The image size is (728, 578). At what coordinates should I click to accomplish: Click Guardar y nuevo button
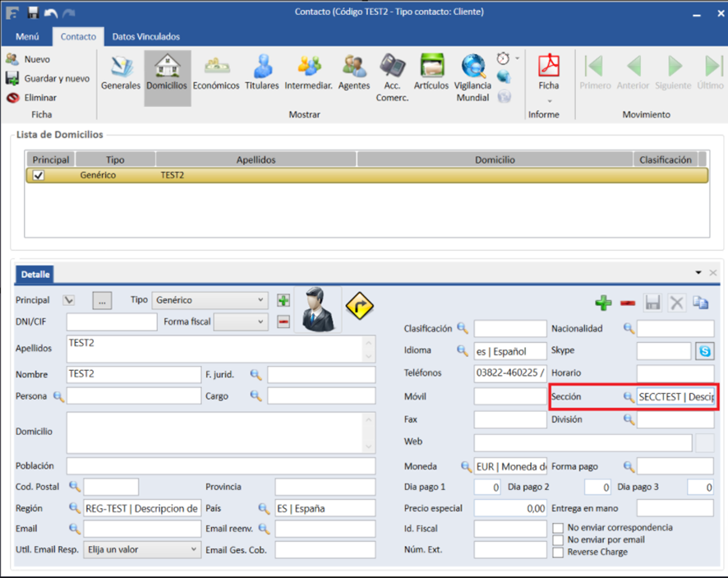pyautogui.click(x=48, y=78)
